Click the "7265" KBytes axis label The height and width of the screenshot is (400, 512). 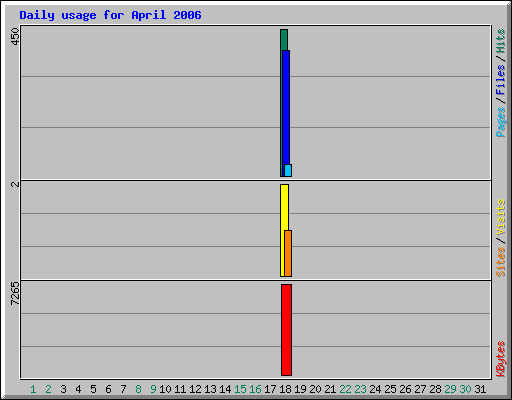[x=15, y=293]
